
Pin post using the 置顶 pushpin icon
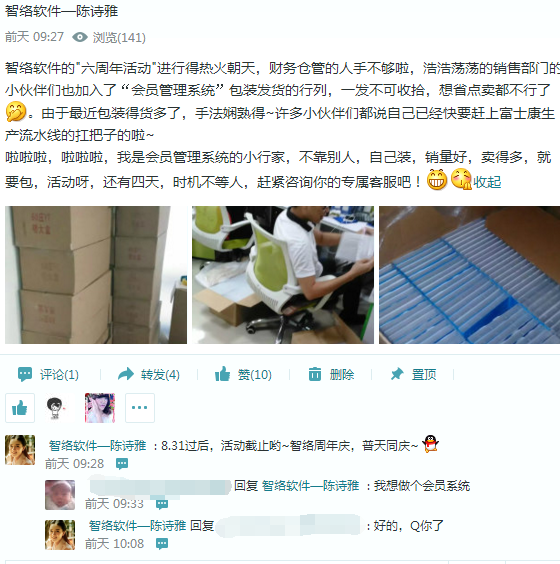click(x=397, y=374)
